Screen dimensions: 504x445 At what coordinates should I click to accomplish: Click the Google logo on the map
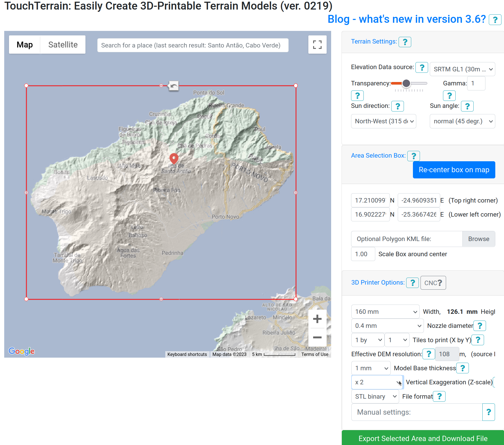pos(22,351)
